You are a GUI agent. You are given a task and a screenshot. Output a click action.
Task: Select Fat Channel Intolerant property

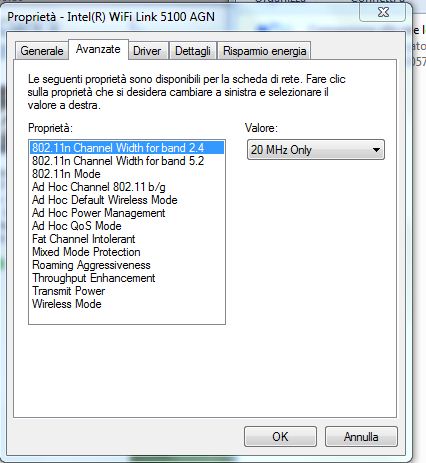coord(127,239)
